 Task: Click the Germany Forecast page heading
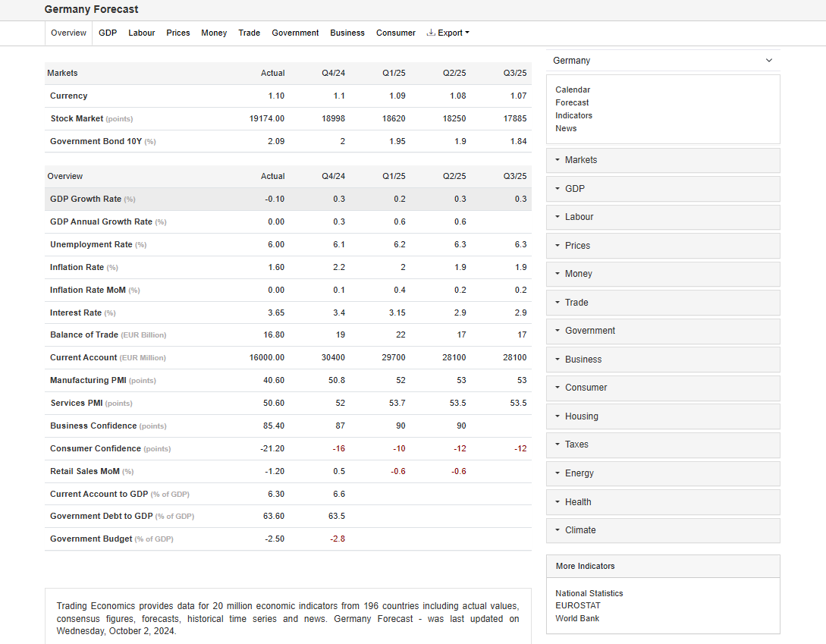point(91,10)
